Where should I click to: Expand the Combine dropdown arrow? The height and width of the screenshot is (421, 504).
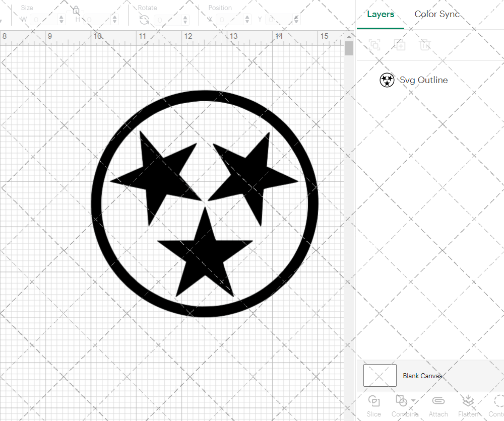tap(413, 401)
